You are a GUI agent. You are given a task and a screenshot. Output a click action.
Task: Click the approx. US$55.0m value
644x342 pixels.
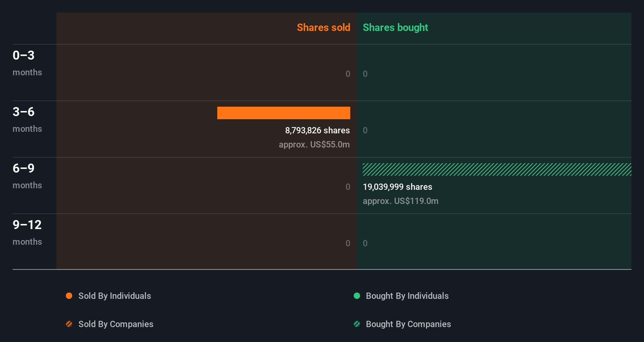tap(314, 144)
